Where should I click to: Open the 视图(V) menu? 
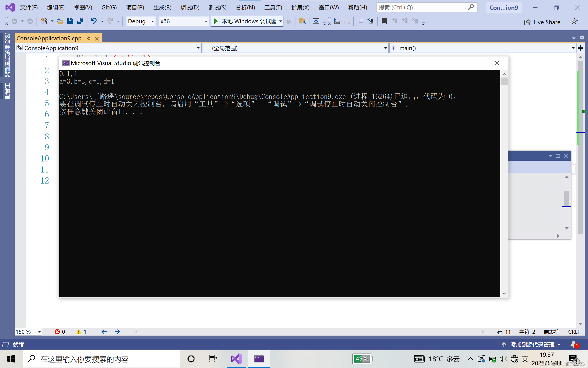pos(83,8)
